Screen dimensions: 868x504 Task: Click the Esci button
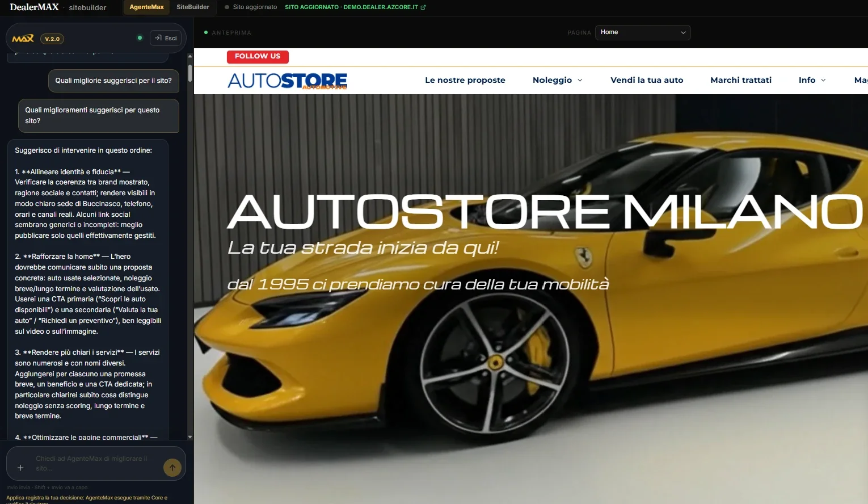166,38
